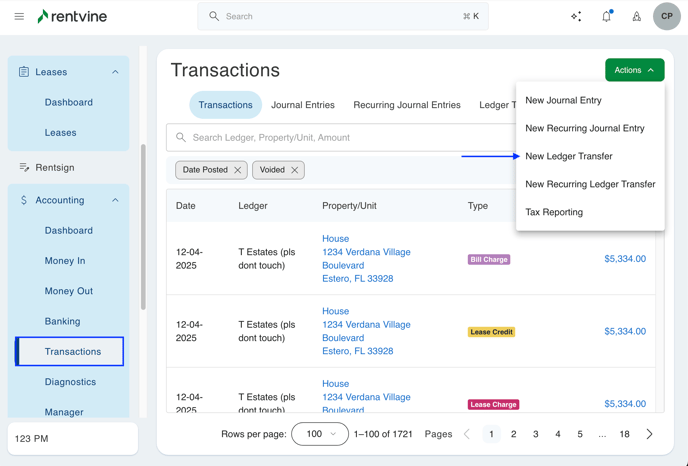Choose Tax Reporting from Actions menu
The width and height of the screenshot is (688, 466).
pyautogui.click(x=554, y=212)
